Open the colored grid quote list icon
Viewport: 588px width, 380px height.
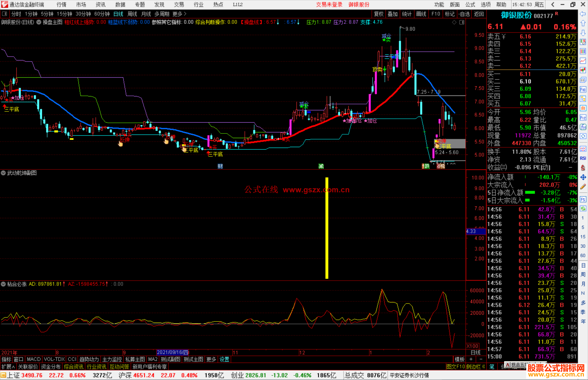(583, 51)
